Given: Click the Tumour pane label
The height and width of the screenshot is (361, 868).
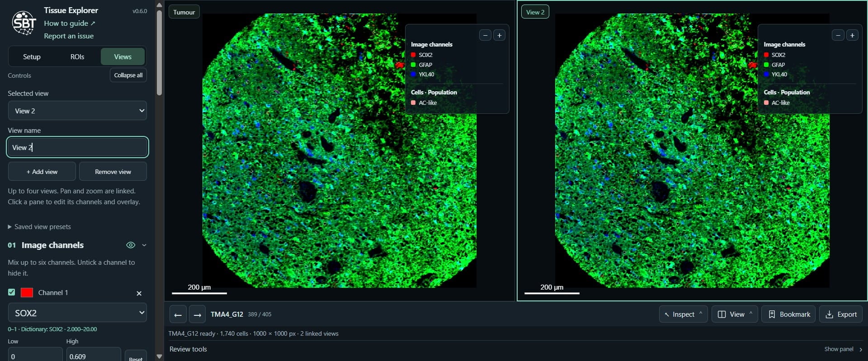Looking at the screenshot, I should [x=184, y=12].
